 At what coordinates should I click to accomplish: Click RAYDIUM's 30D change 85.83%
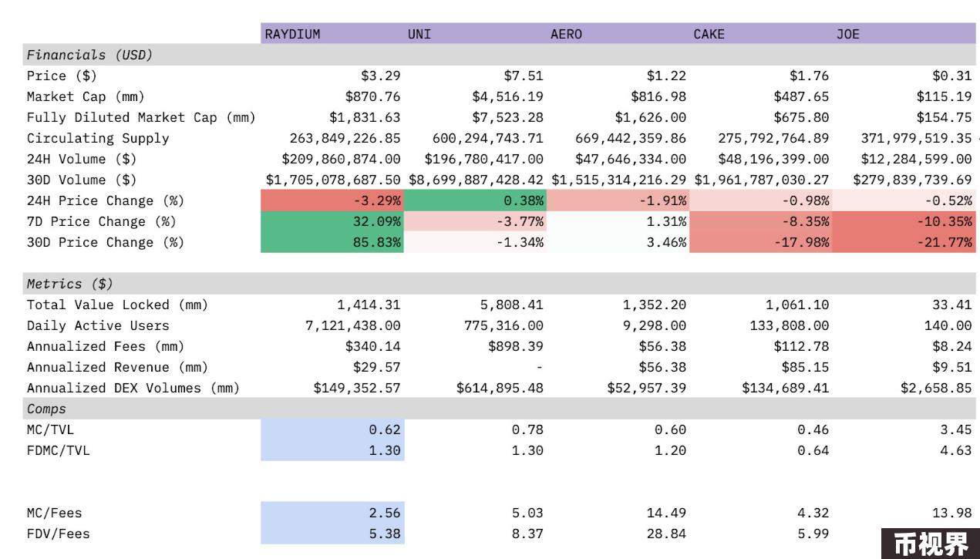click(x=332, y=242)
